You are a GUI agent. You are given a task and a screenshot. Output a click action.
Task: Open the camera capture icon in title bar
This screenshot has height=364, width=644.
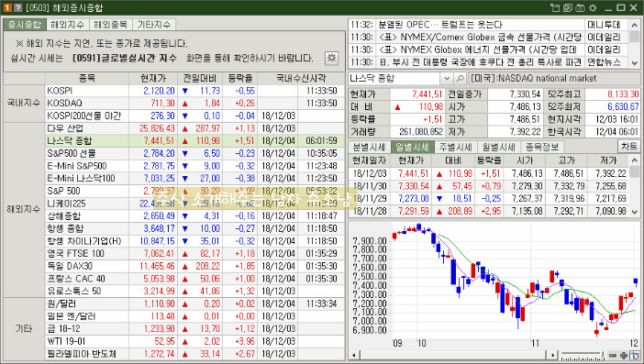click(x=580, y=7)
